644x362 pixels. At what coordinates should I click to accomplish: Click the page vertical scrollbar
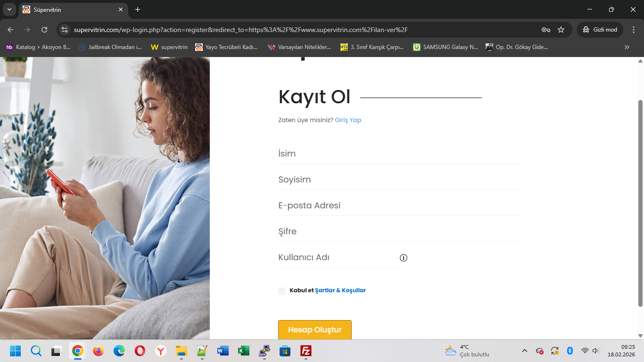640,203
